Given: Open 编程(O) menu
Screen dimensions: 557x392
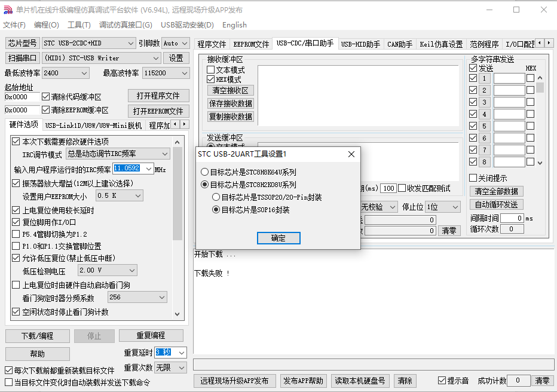Looking at the screenshot, I should pos(46,25).
